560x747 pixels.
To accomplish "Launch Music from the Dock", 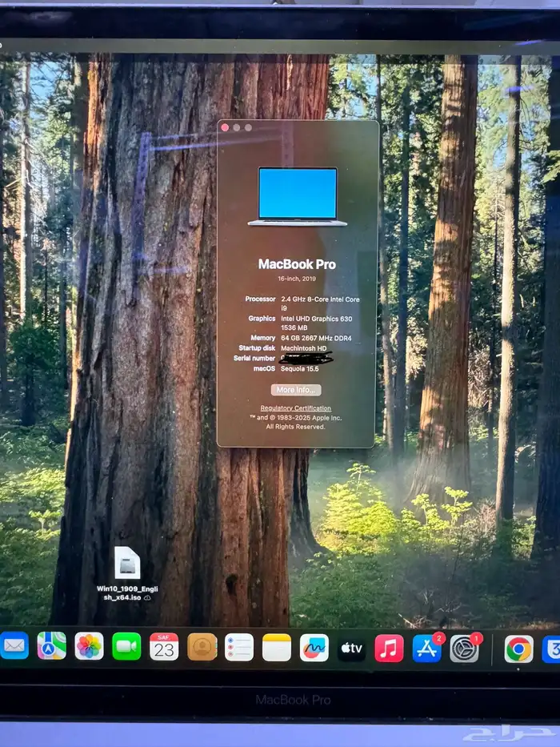I will [389, 649].
